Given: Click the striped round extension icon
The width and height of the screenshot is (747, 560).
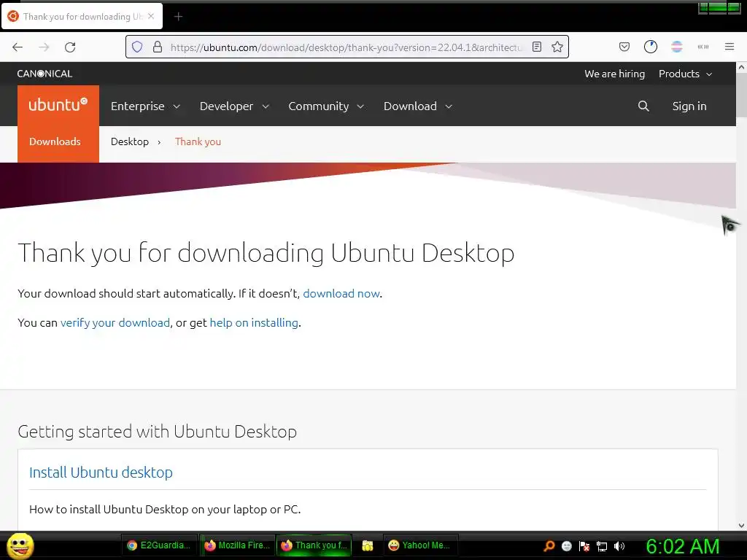Looking at the screenshot, I should tap(676, 47).
